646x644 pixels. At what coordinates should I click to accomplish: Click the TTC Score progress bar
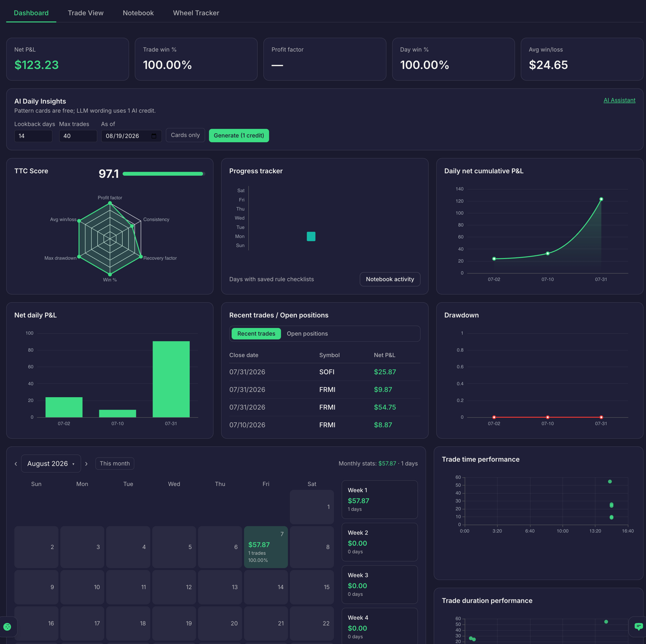pyautogui.click(x=164, y=174)
